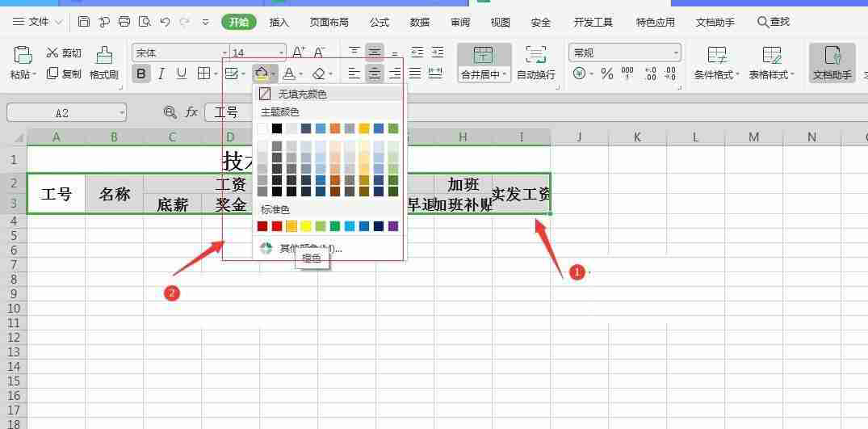Click the Justify alignment icon
This screenshot has width=868, height=429.
pyautogui.click(x=415, y=73)
